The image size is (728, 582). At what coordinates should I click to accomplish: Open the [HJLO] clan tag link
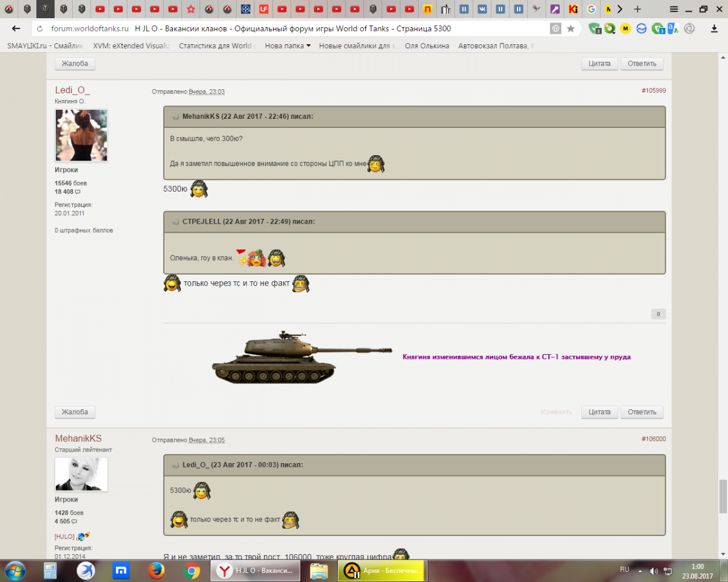click(x=64, y=537)
